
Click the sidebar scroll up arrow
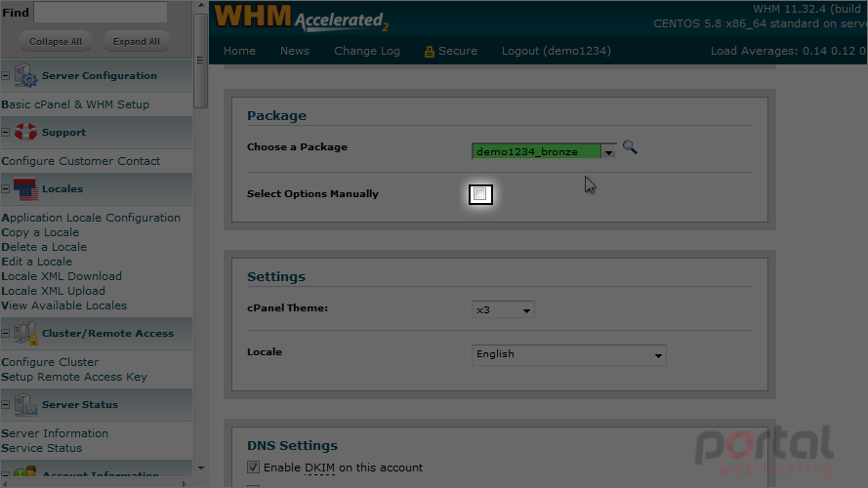(x=200, y=6)
